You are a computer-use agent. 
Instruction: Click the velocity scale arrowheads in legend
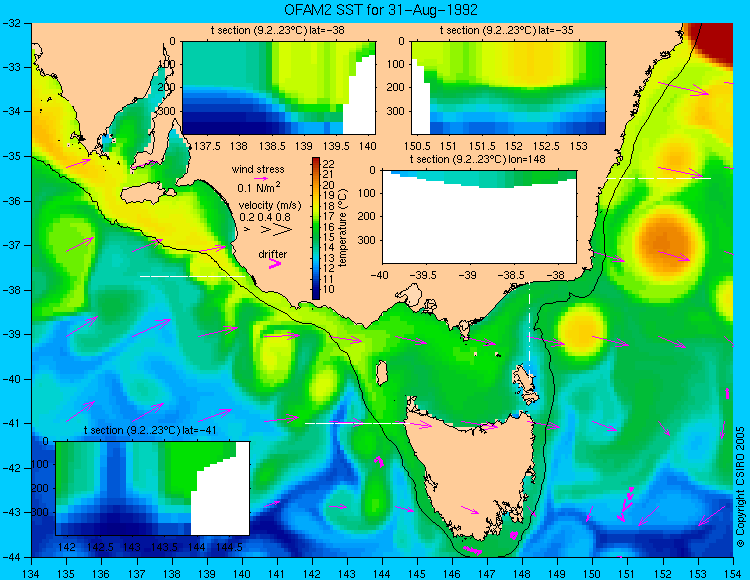(x=269, y=230)
